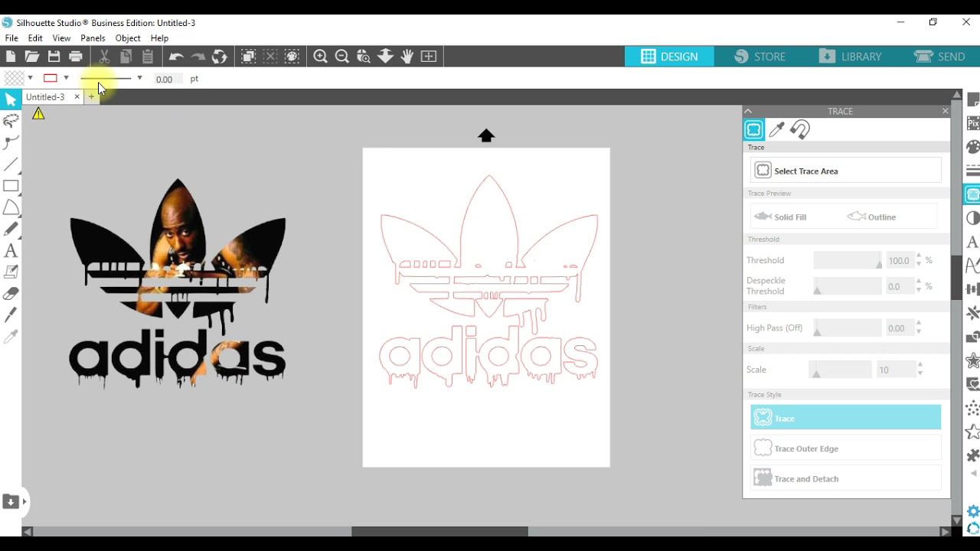980x551 pixels.
Task: Adjust the Despeckle Threshold stepper
Action: click(x=919, y=286)
